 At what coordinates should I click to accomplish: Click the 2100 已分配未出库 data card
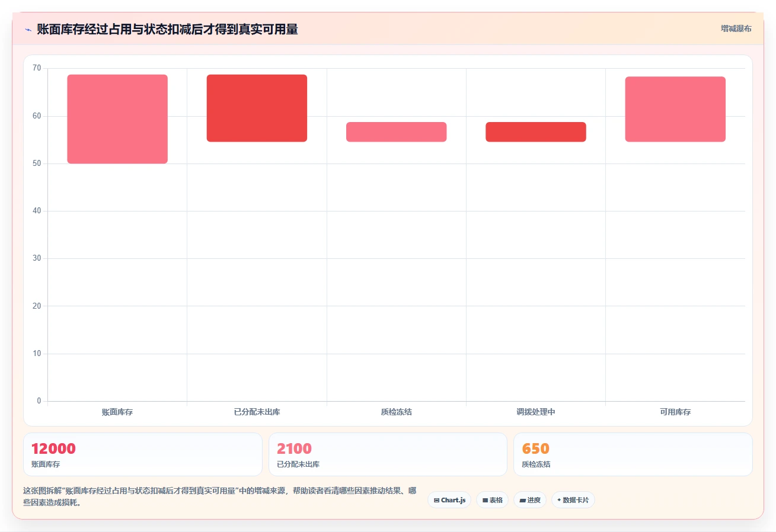coord(388,454)
